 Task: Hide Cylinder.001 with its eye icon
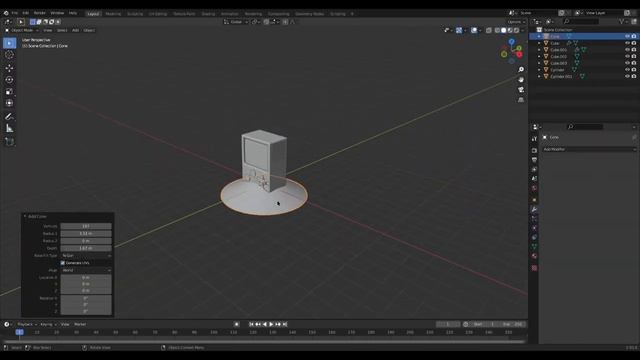click(627, 76)
